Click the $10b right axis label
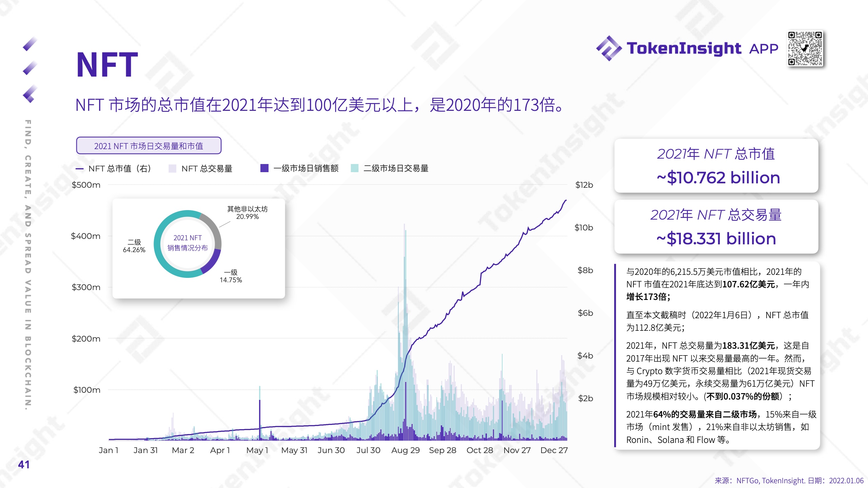This screenshot has height=488, width=868. click(x=584, y=228)
